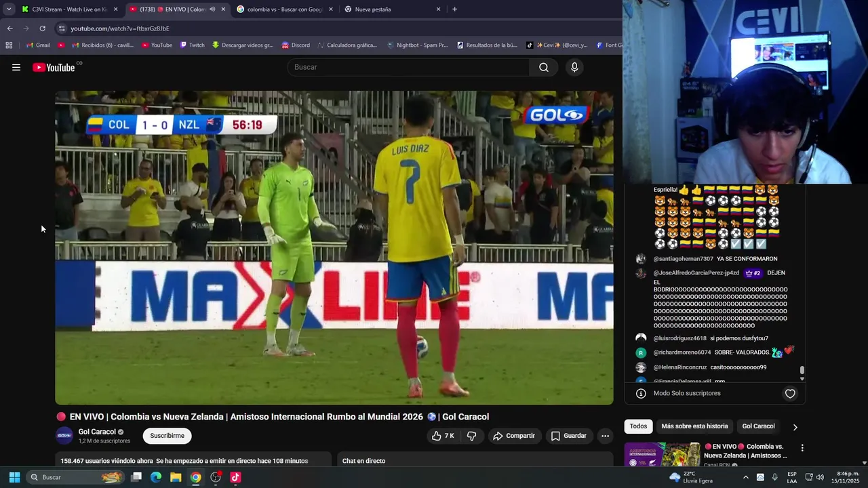Open the Twitch bookmark
Image resolution: width=868 pixels, height=488 pixels.
pos(192,45)
